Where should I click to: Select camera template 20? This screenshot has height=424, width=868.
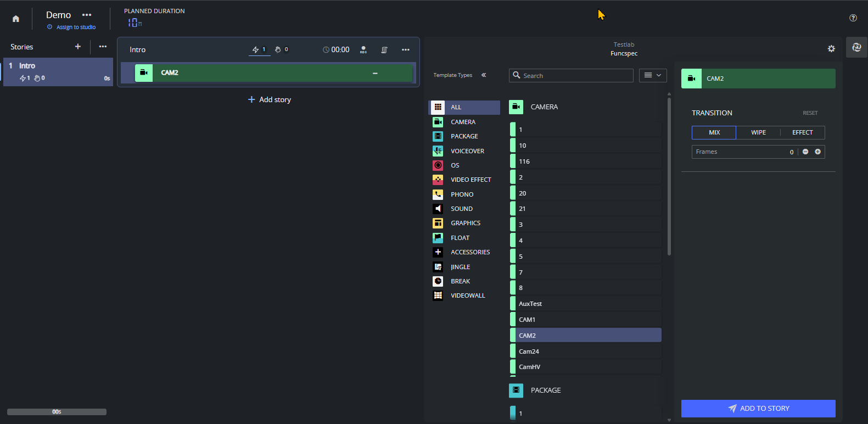pos(585,193)
